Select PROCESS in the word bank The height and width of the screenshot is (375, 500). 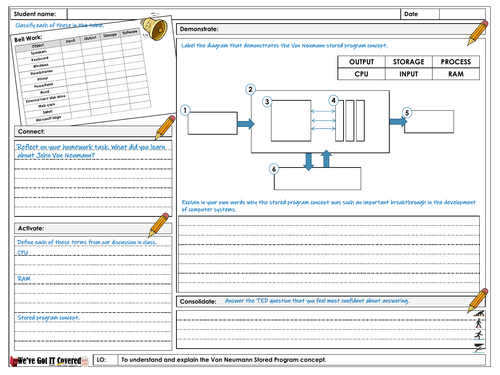tap(456, 62)
